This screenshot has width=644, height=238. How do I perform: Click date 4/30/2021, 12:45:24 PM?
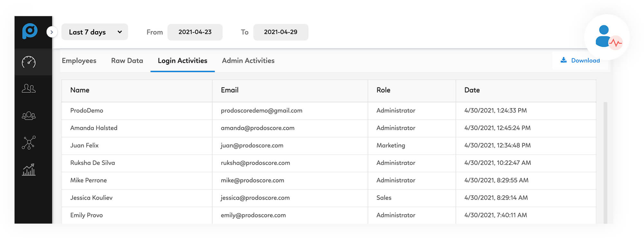coord(497,128)
